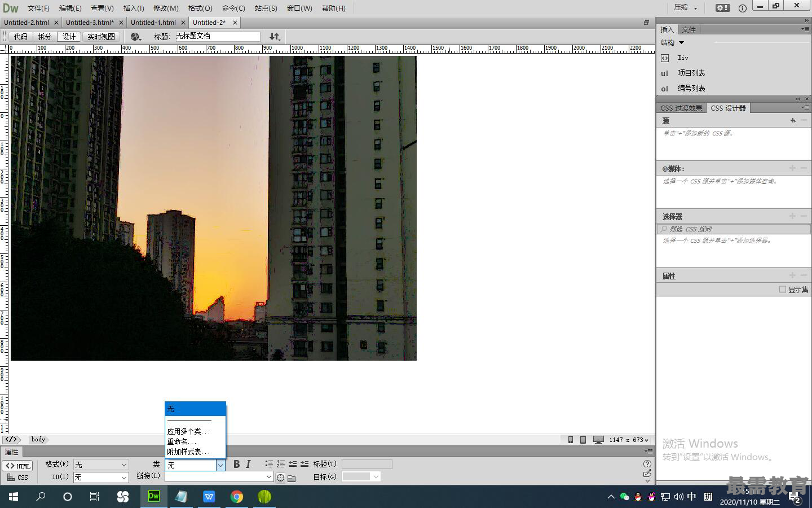The image size is (812, 508).
Task: Add a new CSS source with plus
Action: pyautogui.click(x=793, y=120)
